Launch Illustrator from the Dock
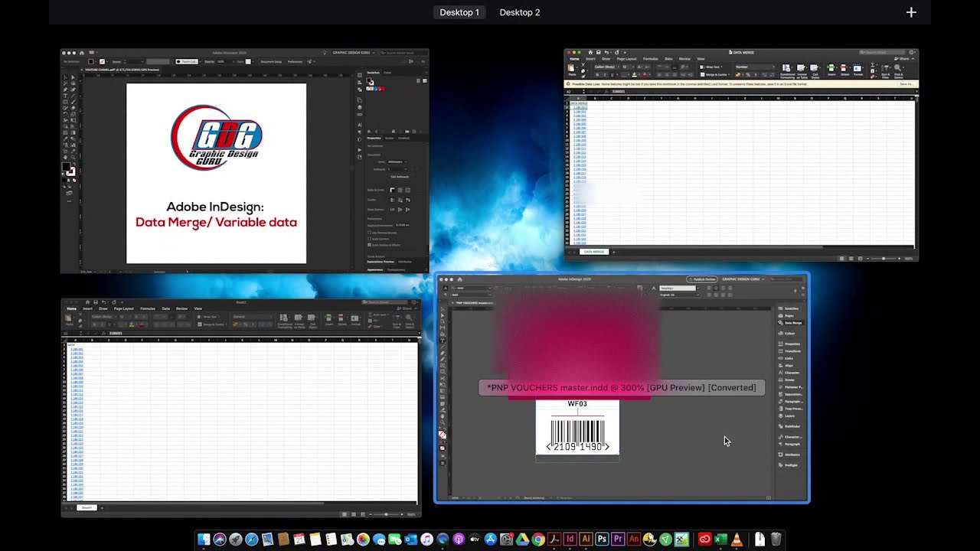Viewport: 980px width, 551px height. (586, 540)
